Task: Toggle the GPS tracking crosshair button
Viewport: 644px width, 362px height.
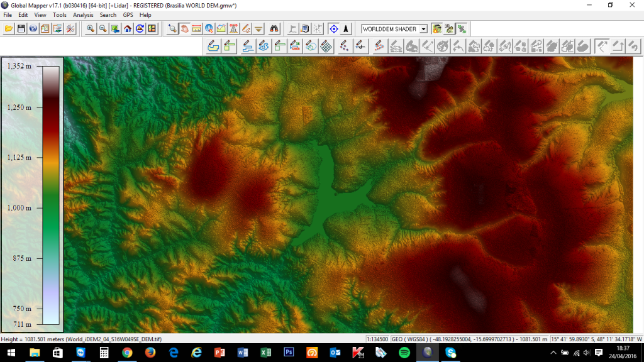Action: pos(333,29)
